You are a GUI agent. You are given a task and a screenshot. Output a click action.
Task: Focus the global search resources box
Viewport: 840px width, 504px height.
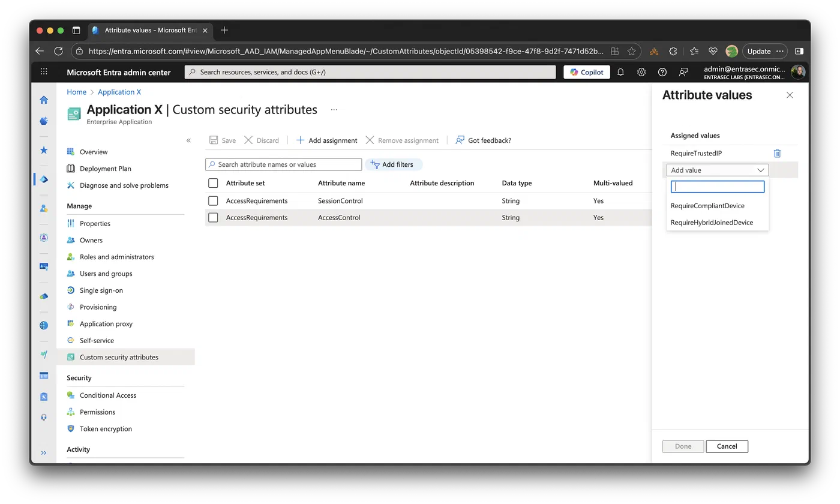tap(370, 72)
